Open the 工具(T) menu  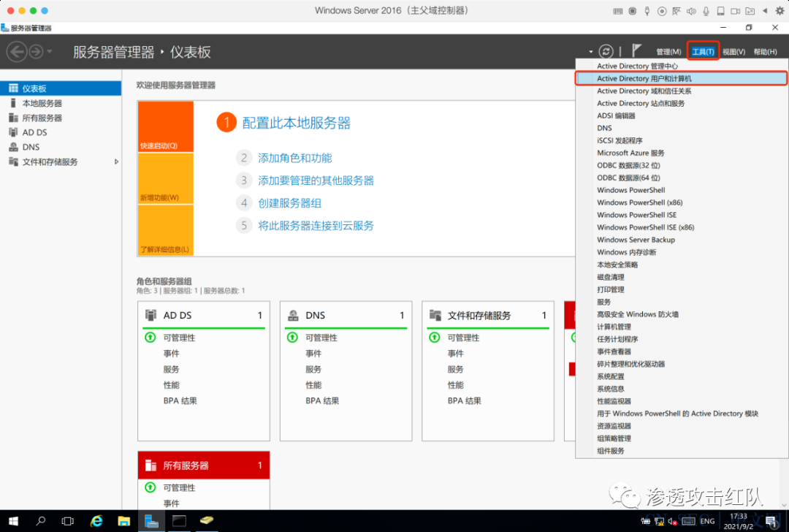pyautogui.click(x=703, y=52)
